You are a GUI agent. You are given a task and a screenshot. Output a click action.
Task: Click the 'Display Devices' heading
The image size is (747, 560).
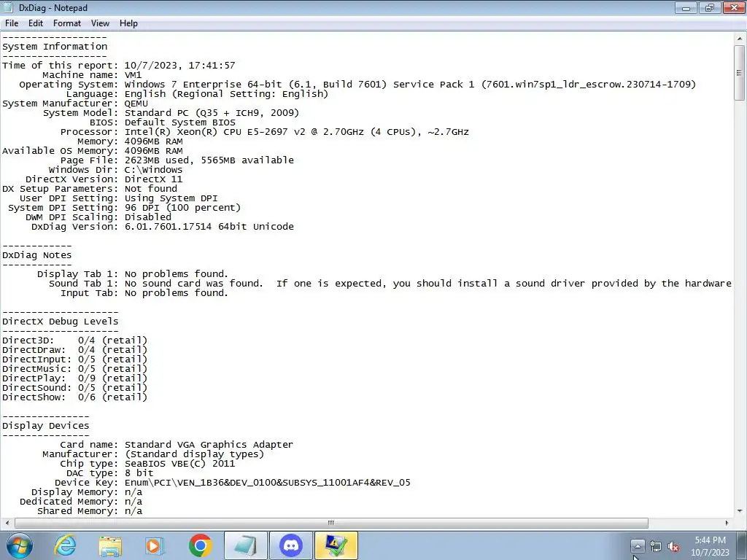coord(46,425)
